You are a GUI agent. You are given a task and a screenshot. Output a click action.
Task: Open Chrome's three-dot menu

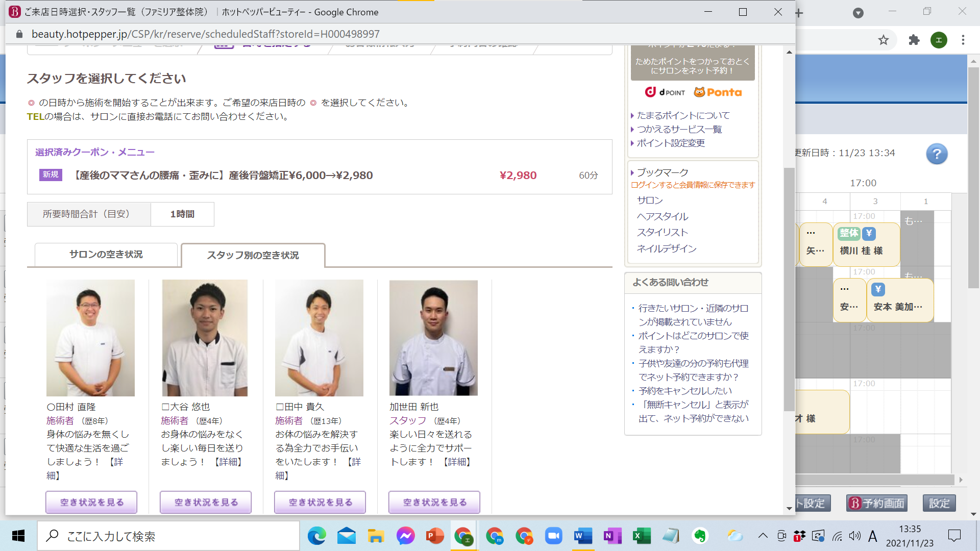click(963, 40)
